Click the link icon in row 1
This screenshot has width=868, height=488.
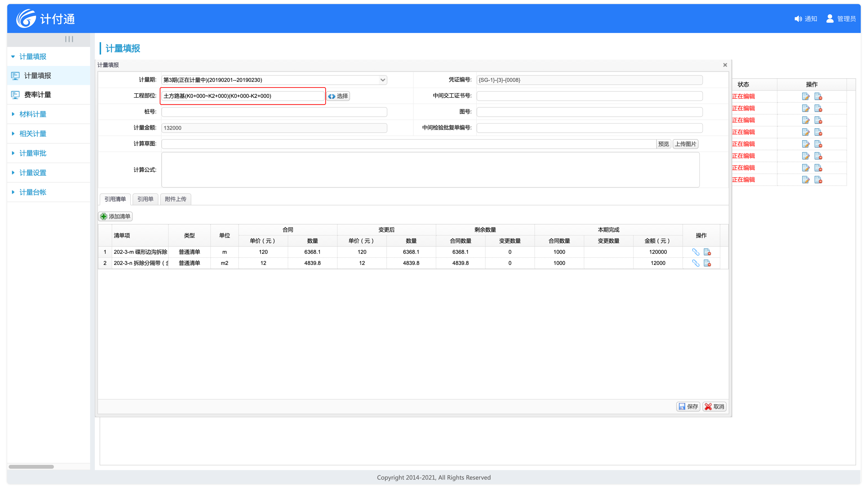tap(695, 252)
